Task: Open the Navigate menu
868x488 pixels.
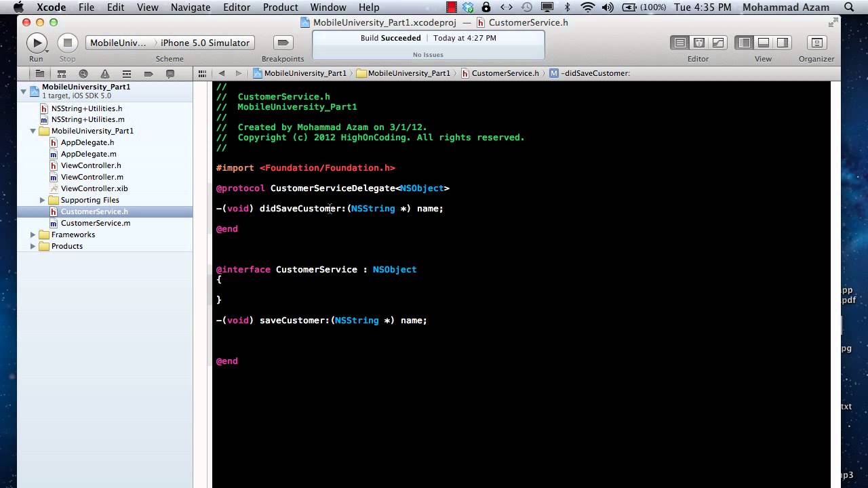Action: click(x=191, y=7)
